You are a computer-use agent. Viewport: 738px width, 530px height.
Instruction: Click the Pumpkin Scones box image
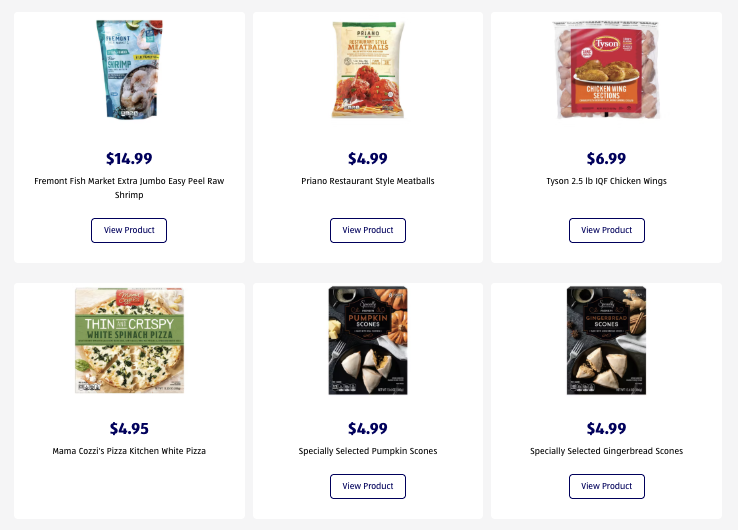click(x=367, y=340)
